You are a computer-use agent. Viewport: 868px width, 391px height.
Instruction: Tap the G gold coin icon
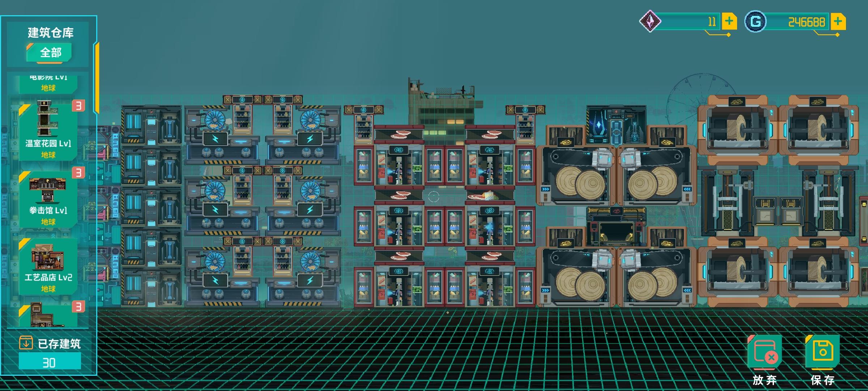click(755, 22)
